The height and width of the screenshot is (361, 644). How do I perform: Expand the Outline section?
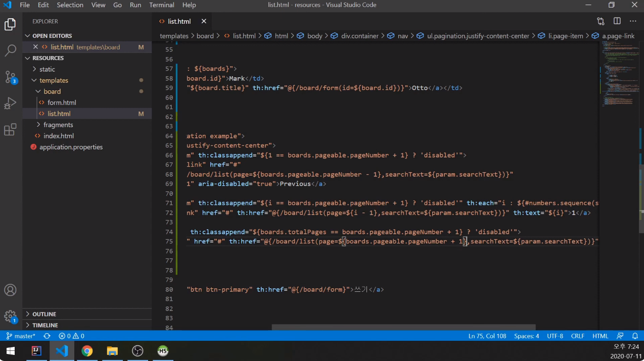click(x=44, y=314)
